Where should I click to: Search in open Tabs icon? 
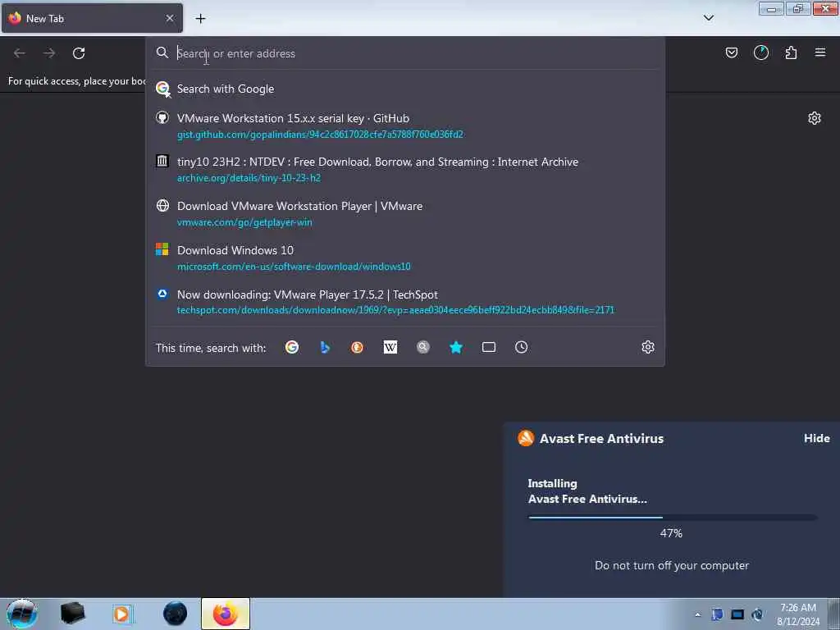click(489, 347)
